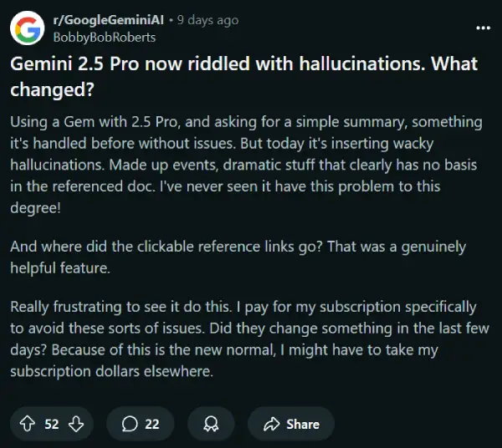Open the three-dot post options menu
The height and width of the screenshot is (448, 502).
point(483,27)
